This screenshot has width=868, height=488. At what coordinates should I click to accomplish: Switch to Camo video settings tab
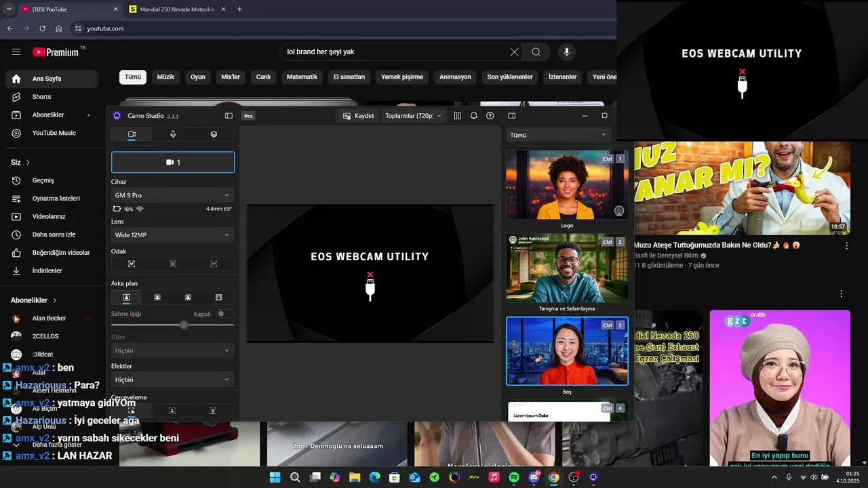pyautogui.click(x=132, y=134)
